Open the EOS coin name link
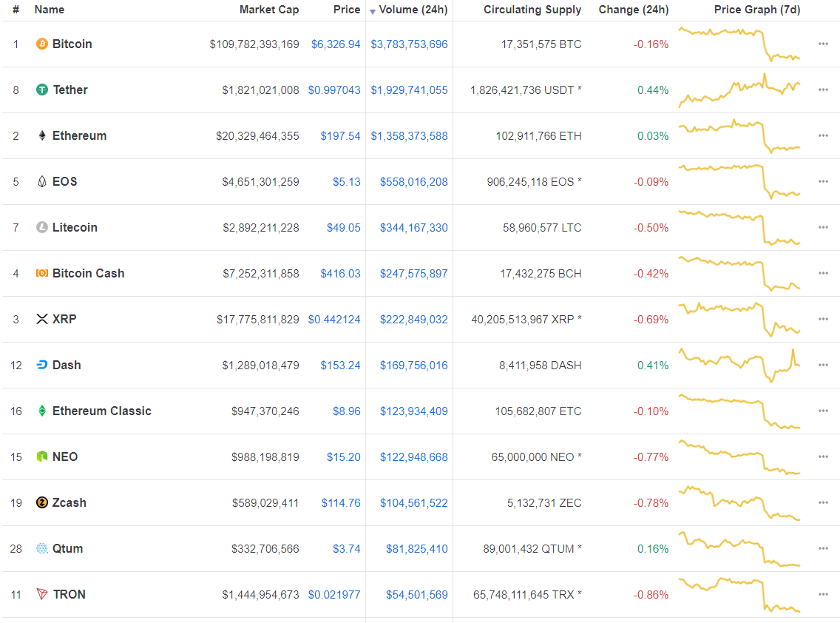Screen dimensions: 840x623 64,182
